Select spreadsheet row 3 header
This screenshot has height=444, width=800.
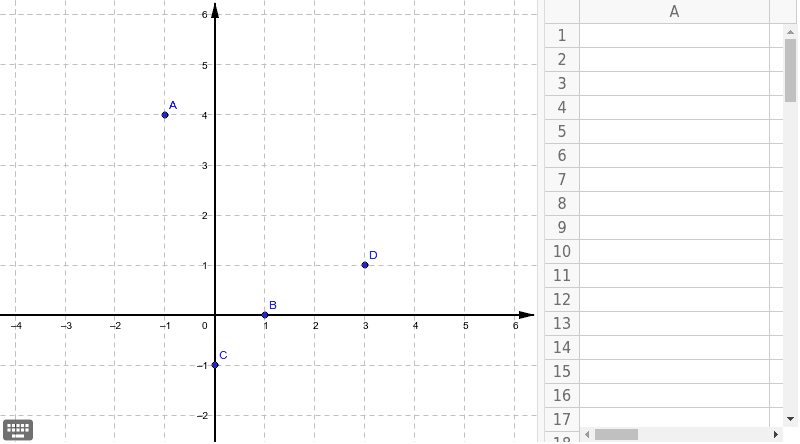point(562,84)
